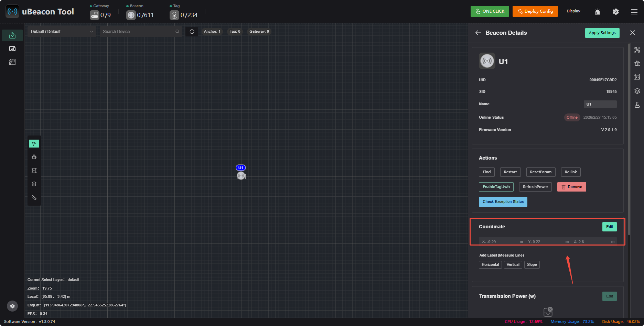Select the ruler measure tool
The image size is (644, 326).
tap(34, 198)
